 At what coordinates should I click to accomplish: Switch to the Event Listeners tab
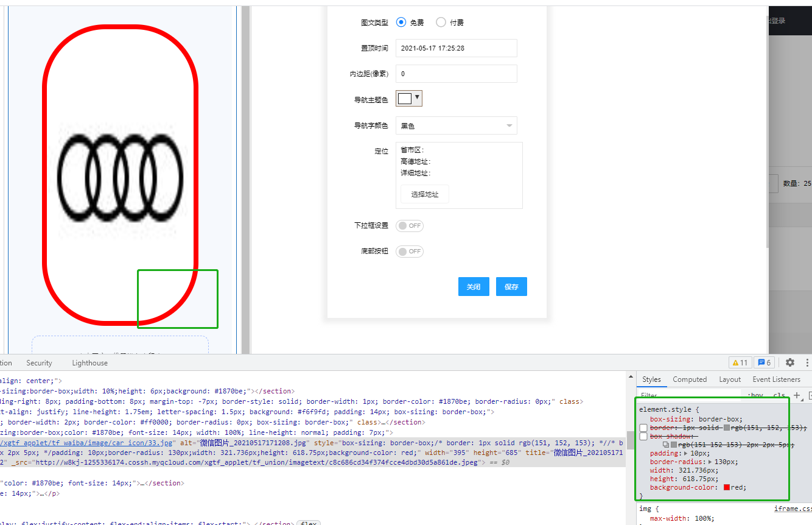click(777, 379)
